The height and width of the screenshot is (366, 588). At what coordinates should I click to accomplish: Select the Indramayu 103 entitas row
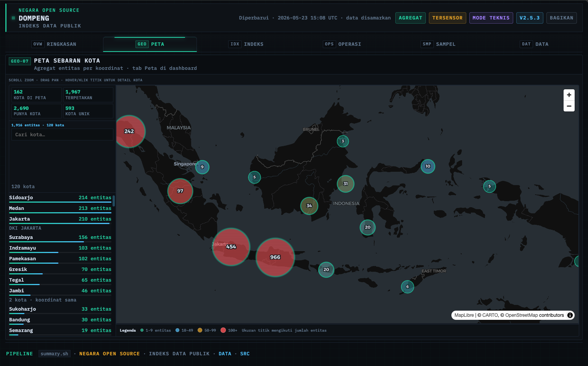click(60, 248)
